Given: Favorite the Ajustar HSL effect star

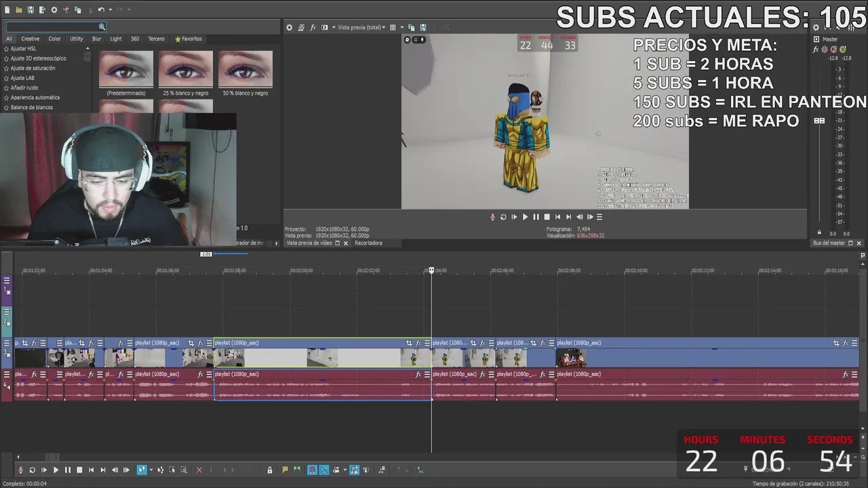Looking at the screenshot, I should click(7, 49).
